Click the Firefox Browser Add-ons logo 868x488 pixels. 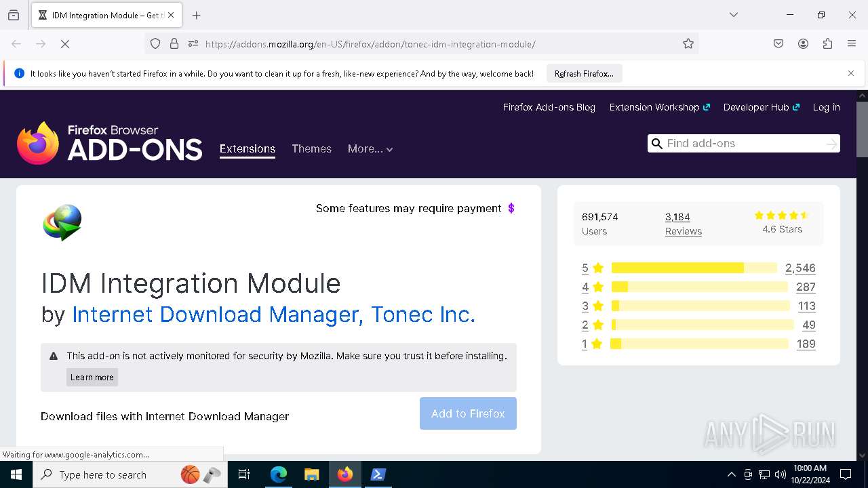coord(109,143)
